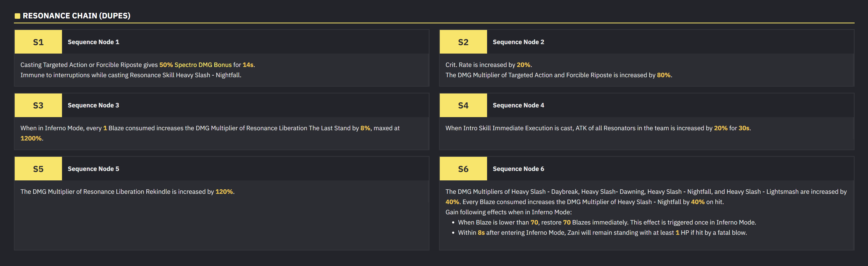Click the 30s duration in Node 4
Screen dimensions: 868x266
(x=744, y=128)
